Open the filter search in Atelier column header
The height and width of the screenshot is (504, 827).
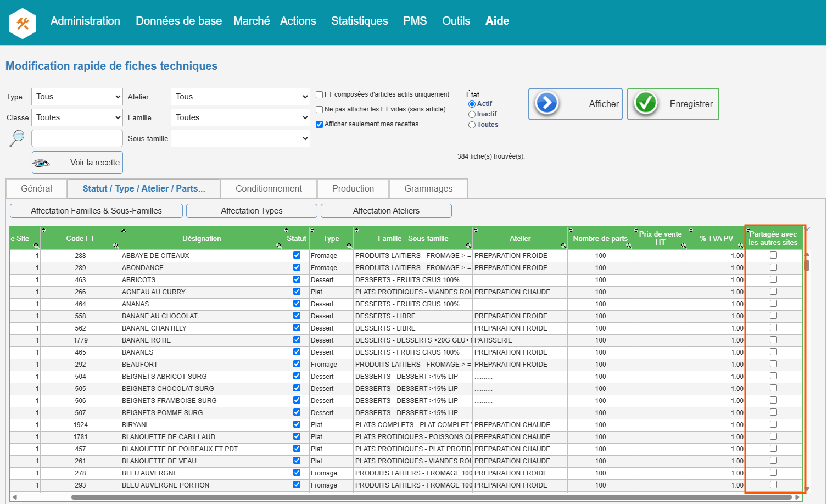563,245
